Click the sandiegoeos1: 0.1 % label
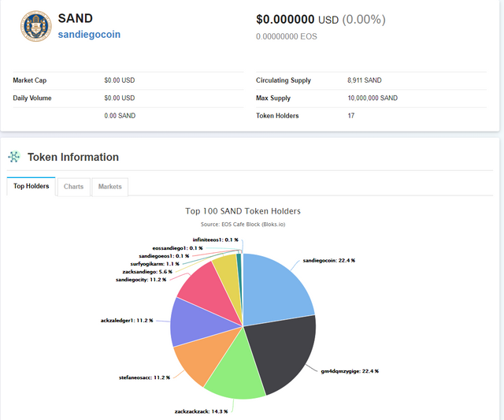The image size is (504, 420). (x=164, y=256)
